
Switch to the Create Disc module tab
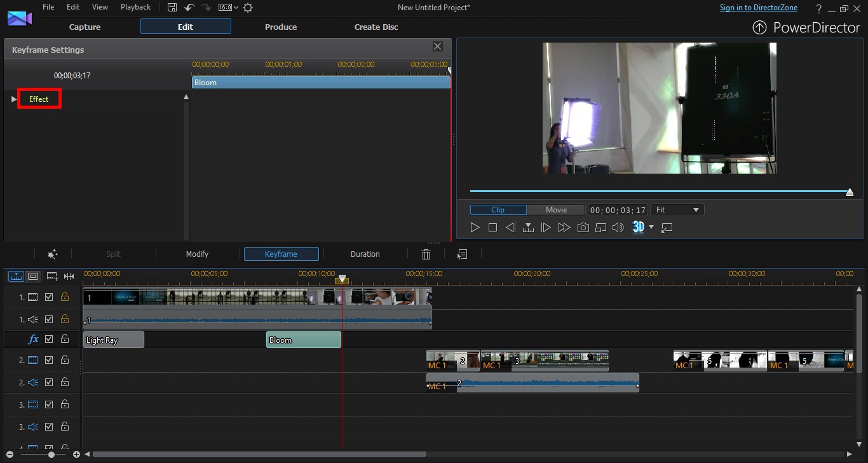(376, 27)
